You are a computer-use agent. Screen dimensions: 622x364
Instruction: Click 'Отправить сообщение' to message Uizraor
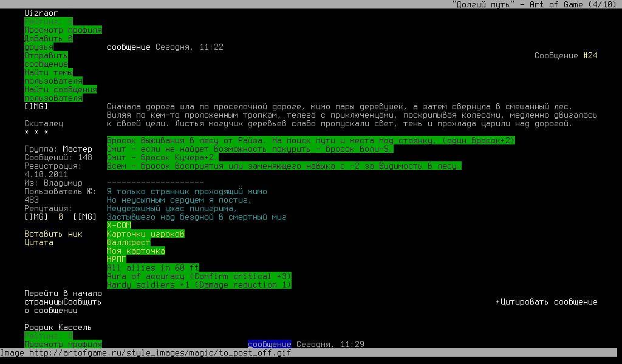pos(46,56)
